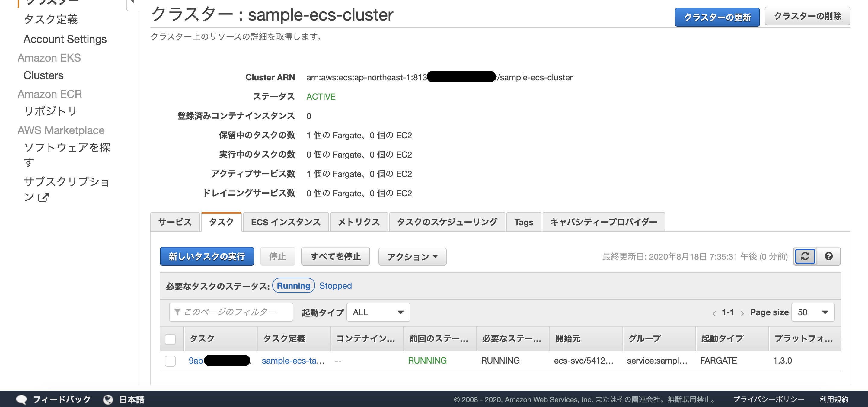Switch task status filter to Stopped
This screenshot has width=868, height=407.
pyautogui.click(x=335, y=286)
